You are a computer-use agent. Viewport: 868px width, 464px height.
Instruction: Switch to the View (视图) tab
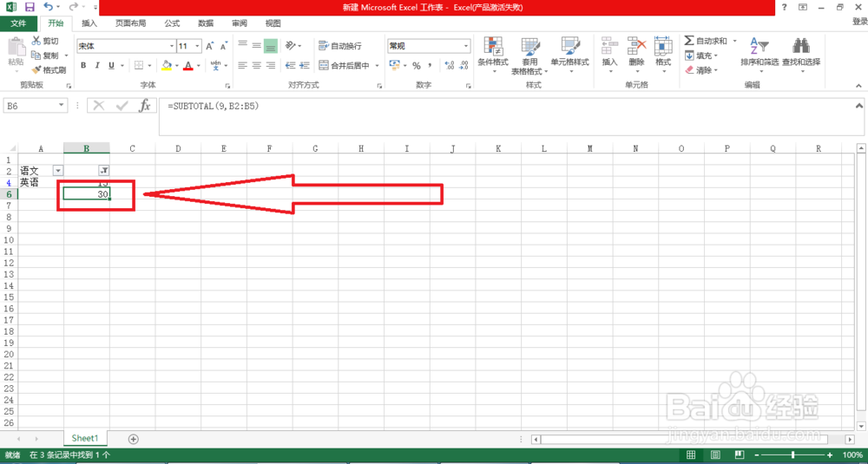[273, 23]
